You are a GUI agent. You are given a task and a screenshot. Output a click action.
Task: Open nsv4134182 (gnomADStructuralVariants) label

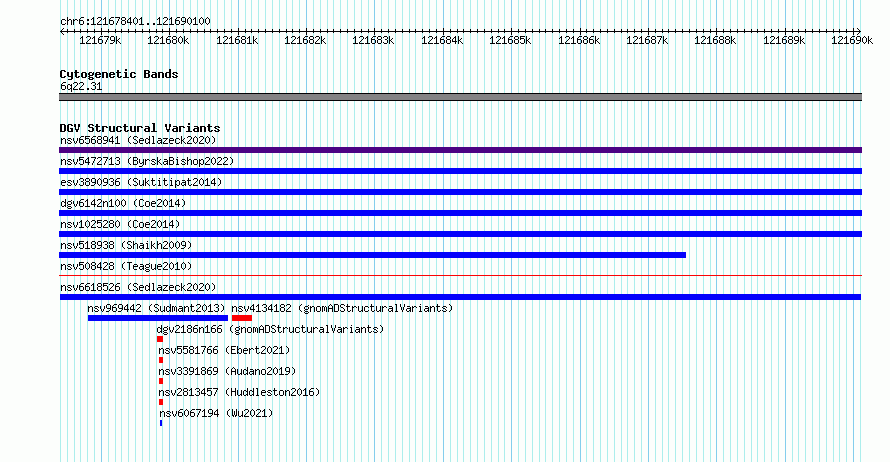click(342, 308)
